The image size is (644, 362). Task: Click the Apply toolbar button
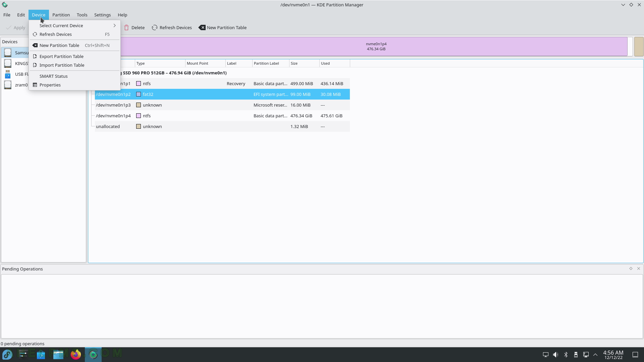(x=15, y=27)
